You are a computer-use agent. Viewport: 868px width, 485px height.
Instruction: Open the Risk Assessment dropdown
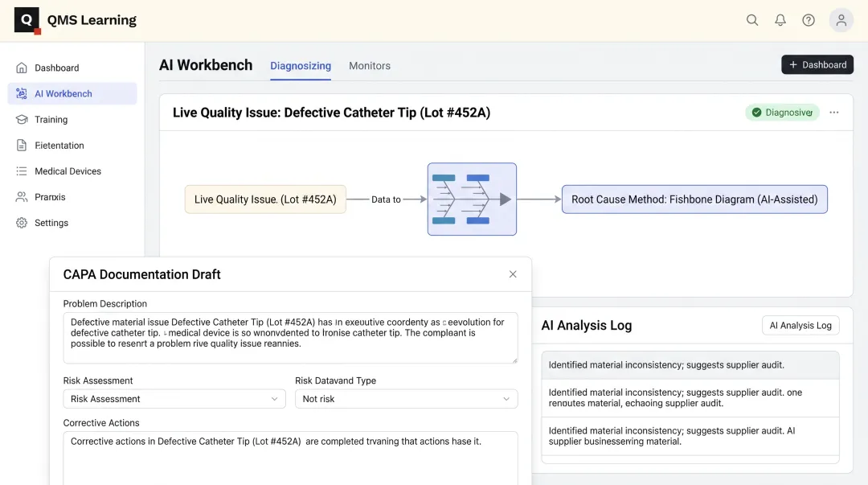[174, 399]
